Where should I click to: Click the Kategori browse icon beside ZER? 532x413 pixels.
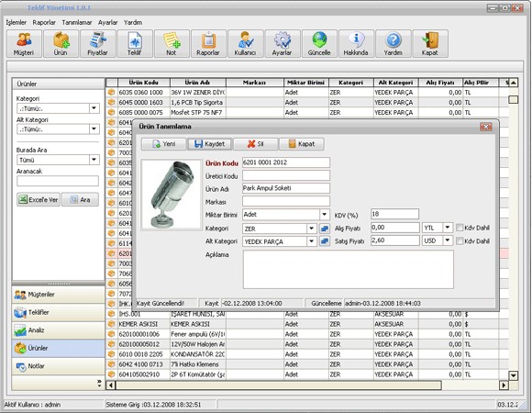(x=325, y=229)
